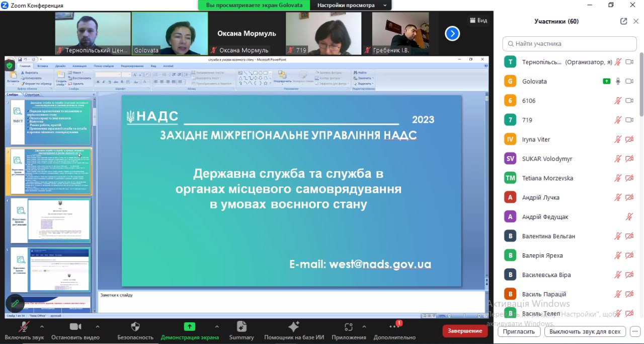644x344 pixels.
Task: Click the muted microphone for Андрій Федущак
Action: (x=629, y=217)
